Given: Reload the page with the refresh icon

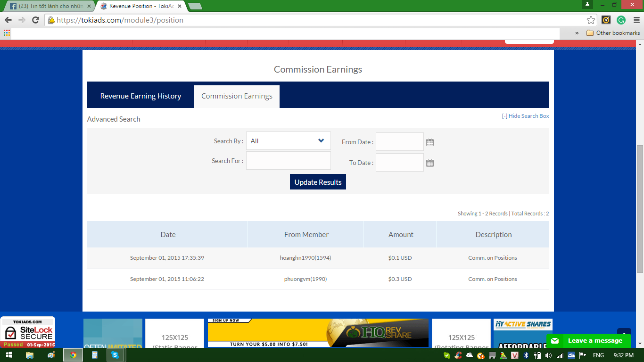Looking at the screenshot, I should 35,20.
